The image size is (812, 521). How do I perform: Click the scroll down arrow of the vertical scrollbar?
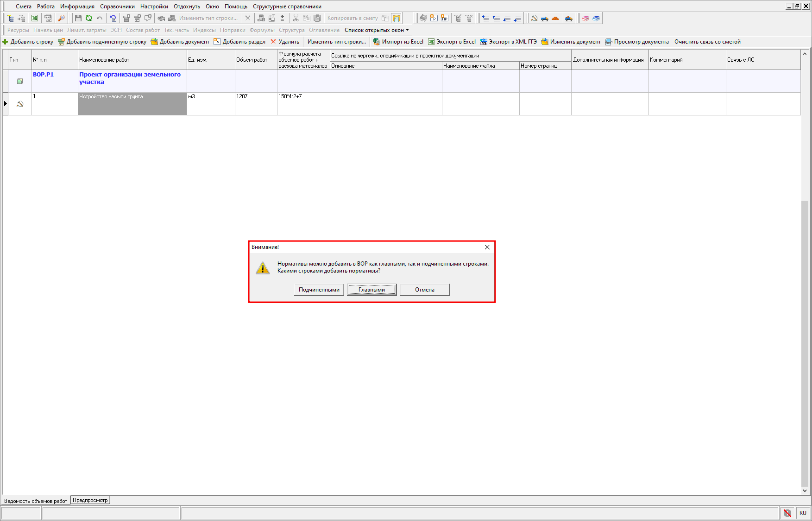(x=805, y=490)
